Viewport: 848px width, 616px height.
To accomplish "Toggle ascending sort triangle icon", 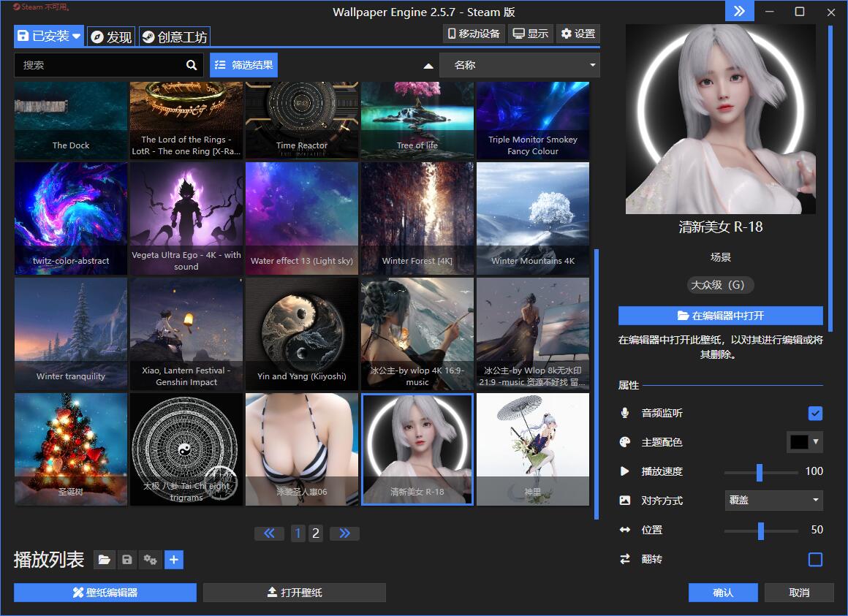I will (428, 66).
